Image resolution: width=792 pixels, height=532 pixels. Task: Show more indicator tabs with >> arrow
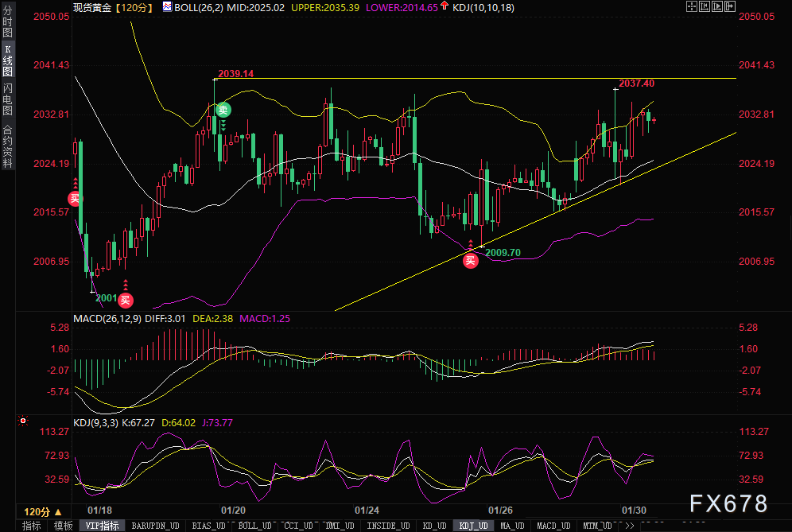tap(629, 526)
